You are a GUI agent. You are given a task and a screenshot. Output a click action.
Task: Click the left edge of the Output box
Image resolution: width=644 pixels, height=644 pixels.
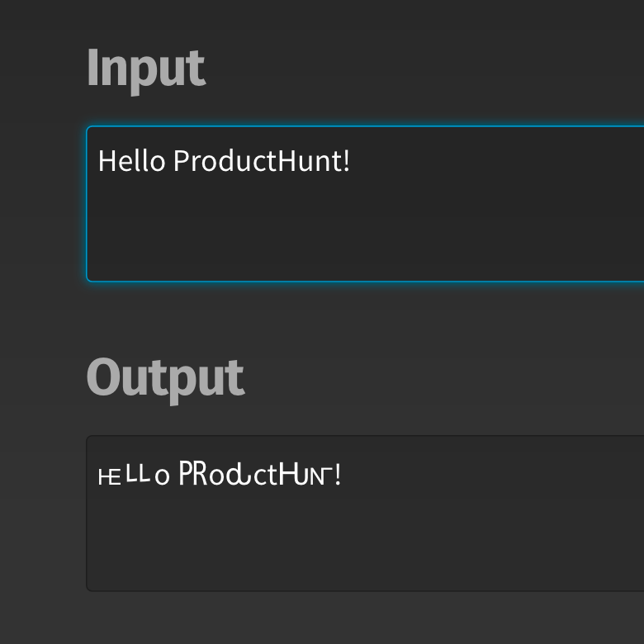88,514
